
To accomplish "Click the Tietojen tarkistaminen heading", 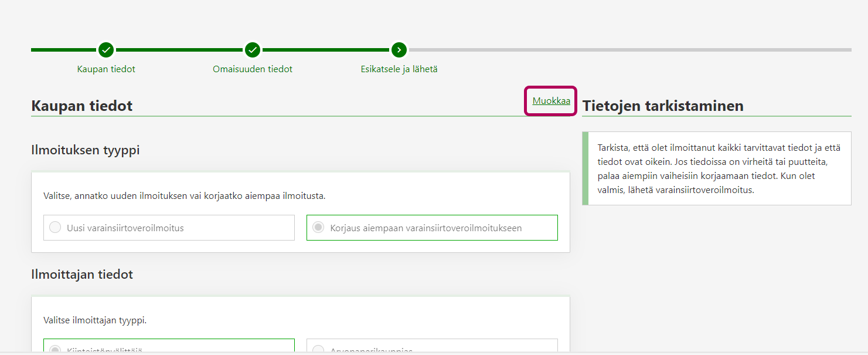I will [662, 106].
